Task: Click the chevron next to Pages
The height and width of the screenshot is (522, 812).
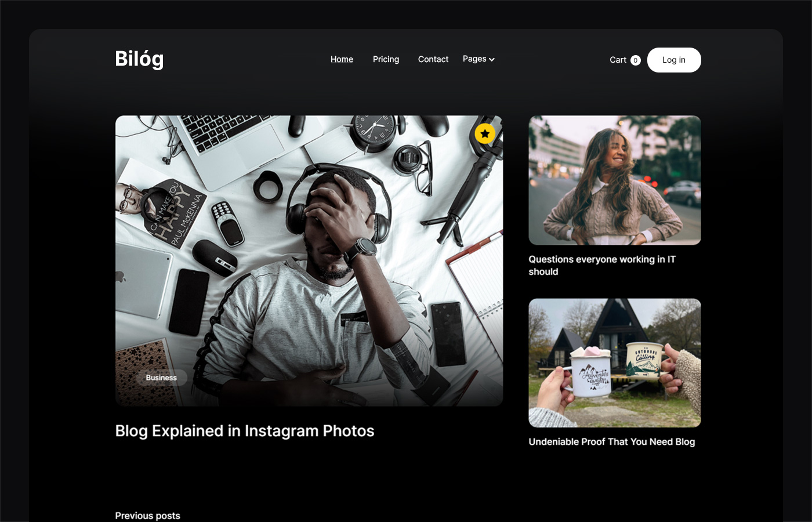Action: [491, 59]
